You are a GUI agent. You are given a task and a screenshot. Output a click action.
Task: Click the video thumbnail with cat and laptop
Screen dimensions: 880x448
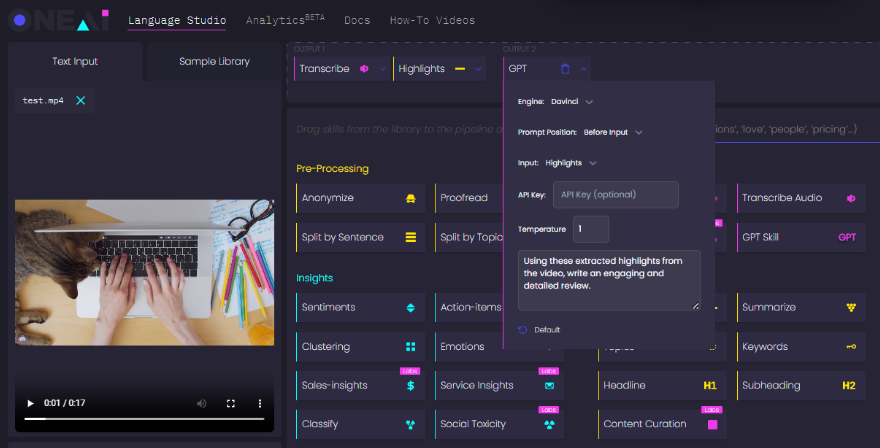click(144, 272)
